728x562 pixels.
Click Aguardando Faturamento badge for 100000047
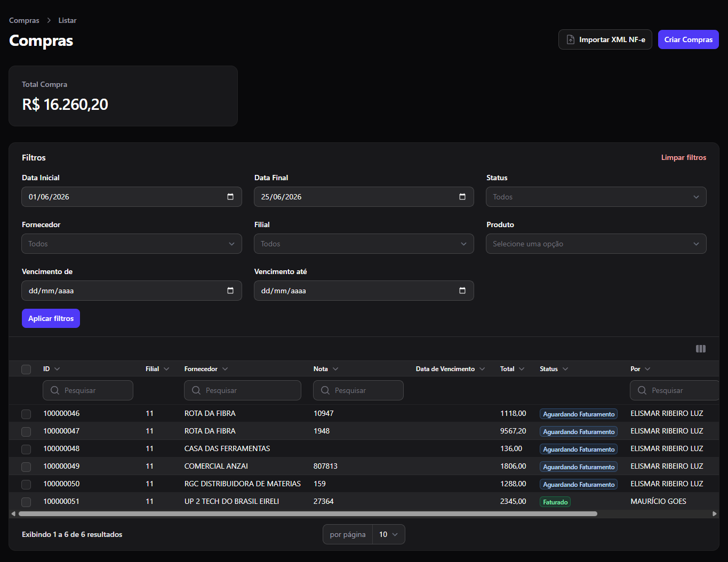pos(579,431)
